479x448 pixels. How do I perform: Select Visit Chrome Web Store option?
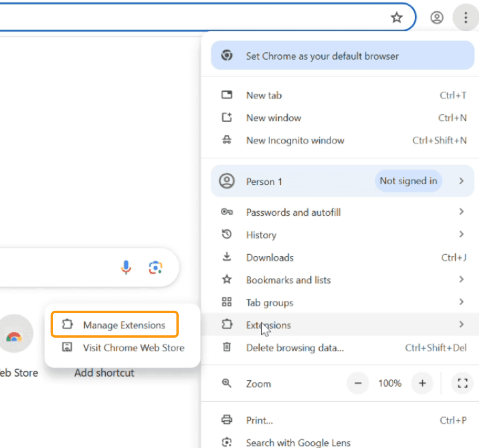(x=123, y=347)
